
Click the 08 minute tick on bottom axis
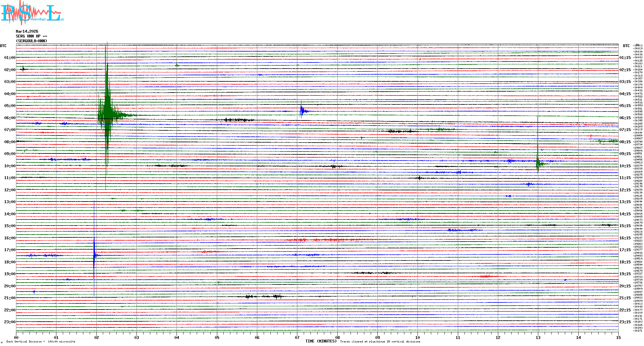tap(337, 337)
